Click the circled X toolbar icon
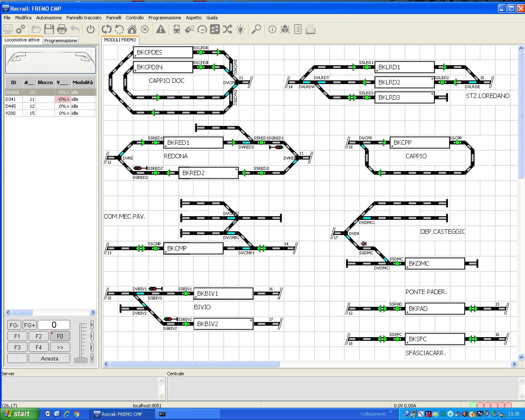This screenshot has width=525, height=420. 145,29
